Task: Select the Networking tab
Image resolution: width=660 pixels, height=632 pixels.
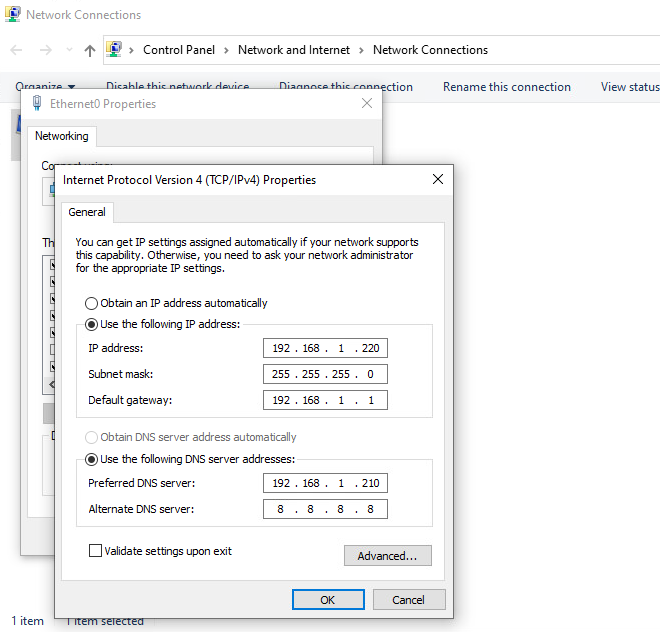Action: click(x=62, y=136)
